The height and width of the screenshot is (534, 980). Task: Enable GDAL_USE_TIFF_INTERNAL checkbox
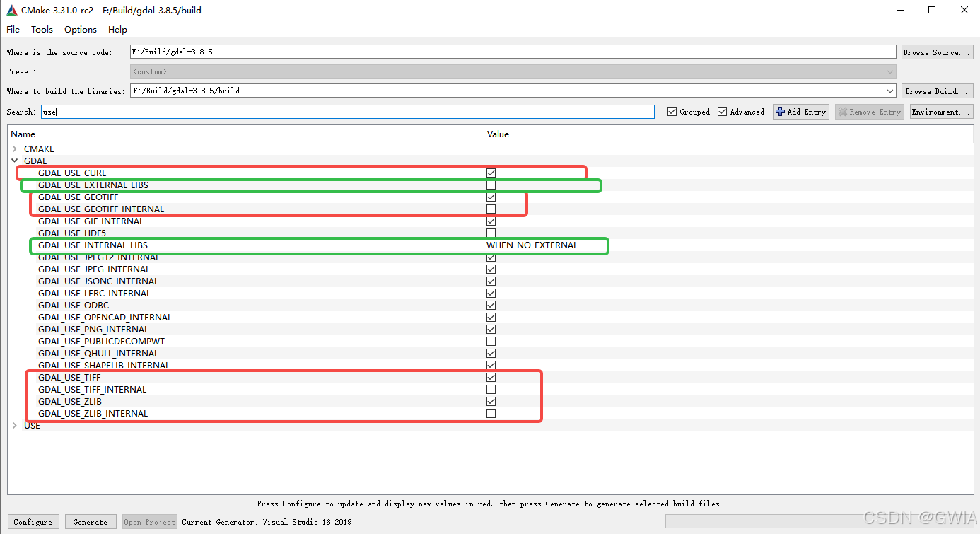pyautogui.click(x=491, y=390)
